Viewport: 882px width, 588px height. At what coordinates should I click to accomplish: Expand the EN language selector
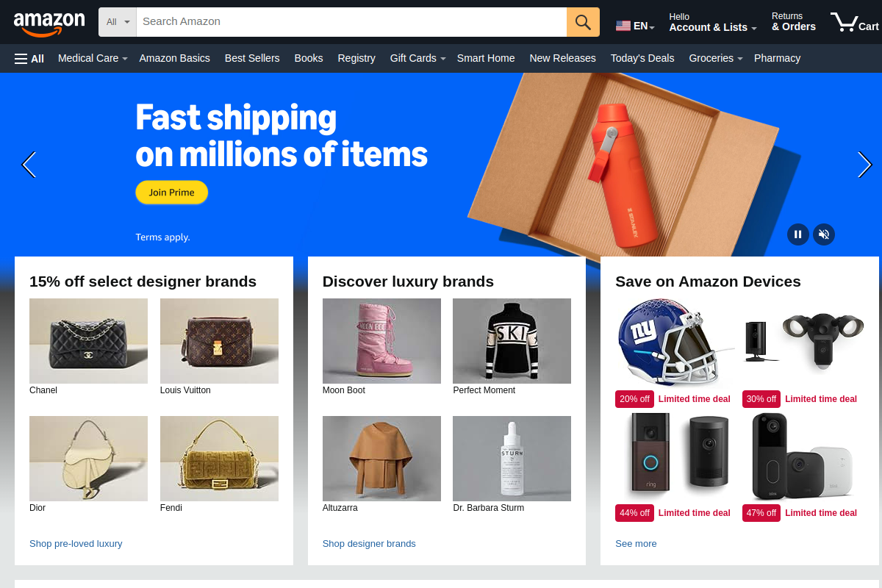635,26
